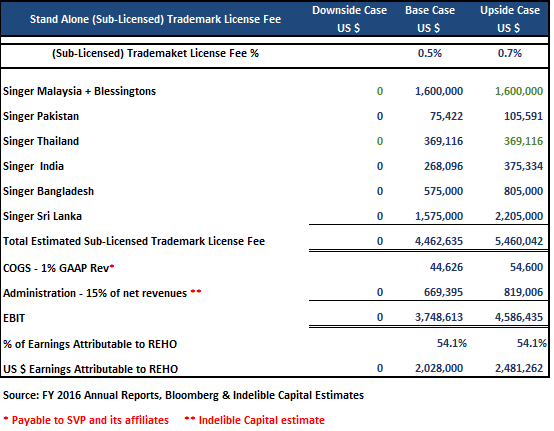The height and width of the screenshot is (431, 554).
Task: Click the 268,096 value
Action: click(443, 166)
